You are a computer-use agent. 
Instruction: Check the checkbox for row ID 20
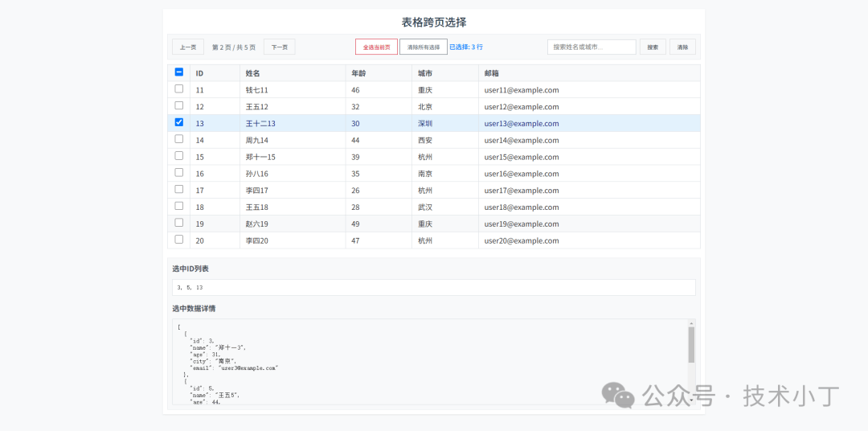pyautogui.click(x=178, y=240)
